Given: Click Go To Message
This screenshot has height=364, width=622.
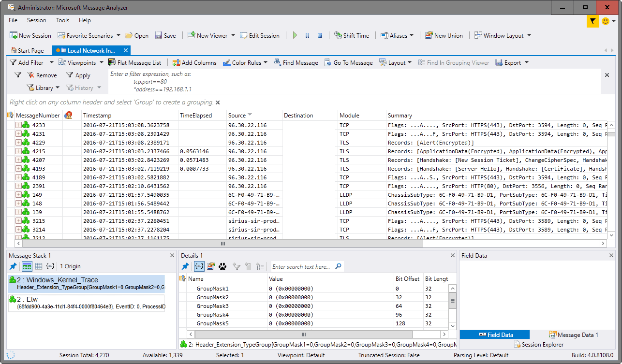Looking at the screenshot, I should 349,62.
